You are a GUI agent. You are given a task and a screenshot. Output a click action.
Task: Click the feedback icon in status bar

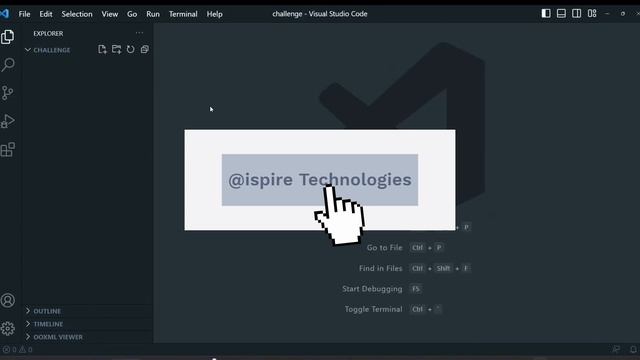pos(616,349)
